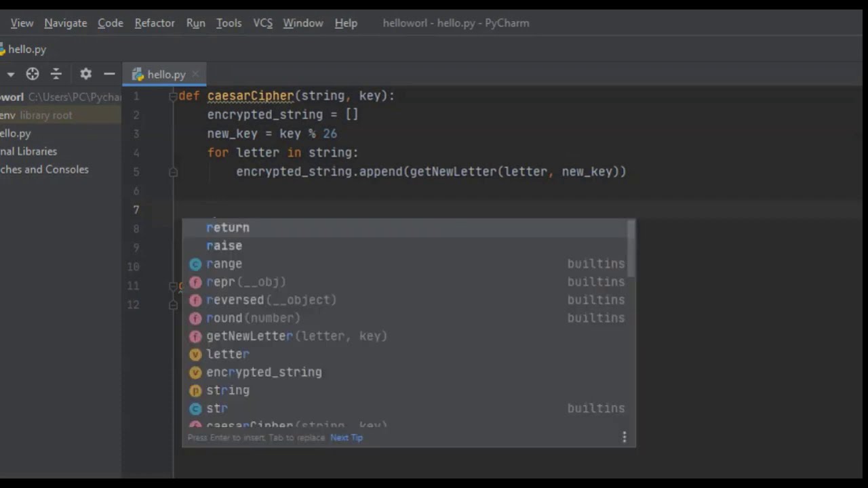Click the class icon beside str suggestion
868x488 pixels.
pos(195,409)
